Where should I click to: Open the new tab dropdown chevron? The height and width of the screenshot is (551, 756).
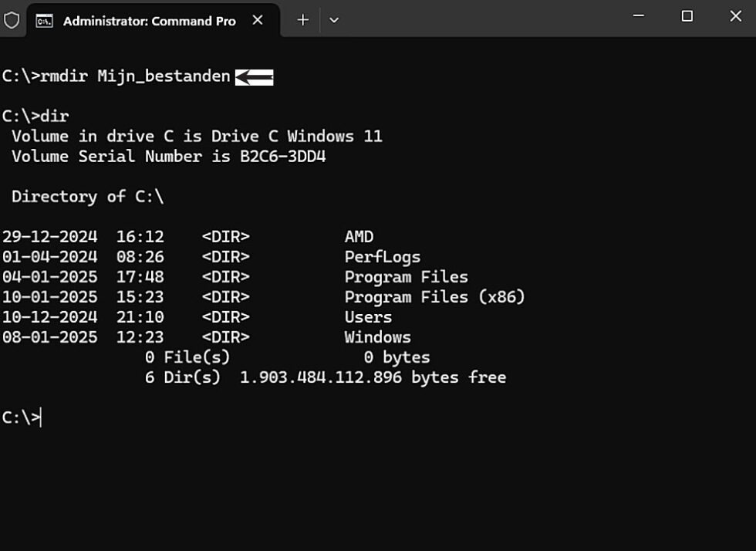333,20
